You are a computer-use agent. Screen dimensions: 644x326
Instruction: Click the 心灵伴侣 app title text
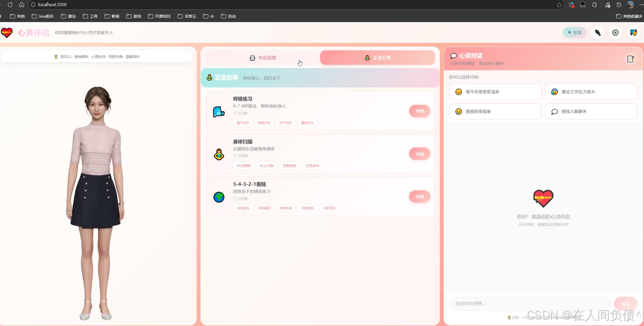[34, 33]
